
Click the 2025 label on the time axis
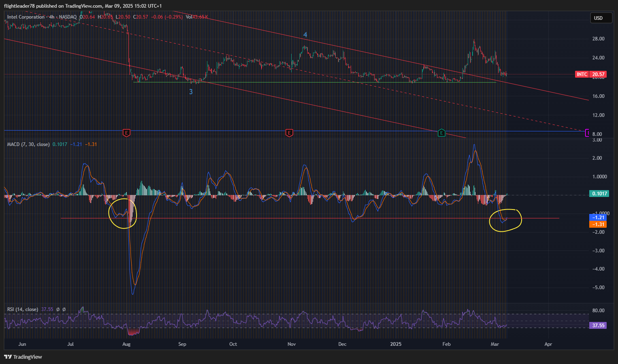396,344
